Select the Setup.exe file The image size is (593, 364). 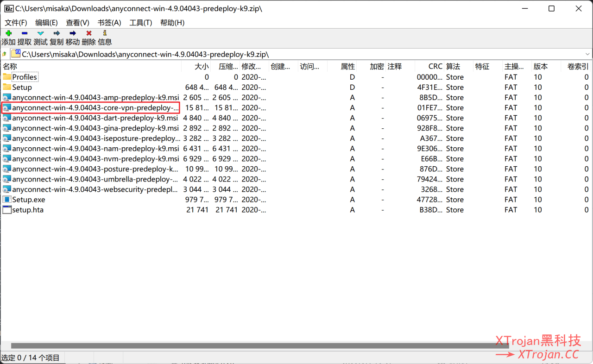pyautogui.click(x=28, y=200)
